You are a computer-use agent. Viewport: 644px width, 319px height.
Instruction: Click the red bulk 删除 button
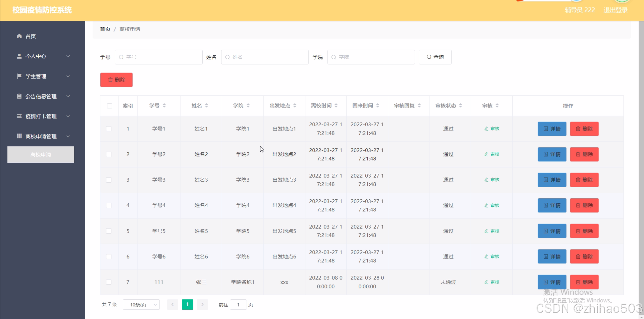pos(116,80)
